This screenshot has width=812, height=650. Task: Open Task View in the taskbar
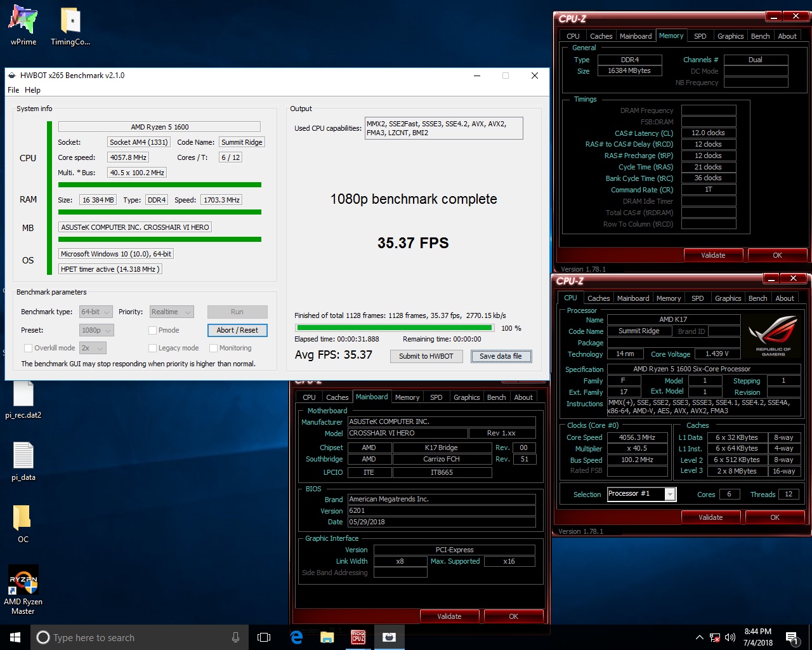pyautogui.click(x=264, y=637)
